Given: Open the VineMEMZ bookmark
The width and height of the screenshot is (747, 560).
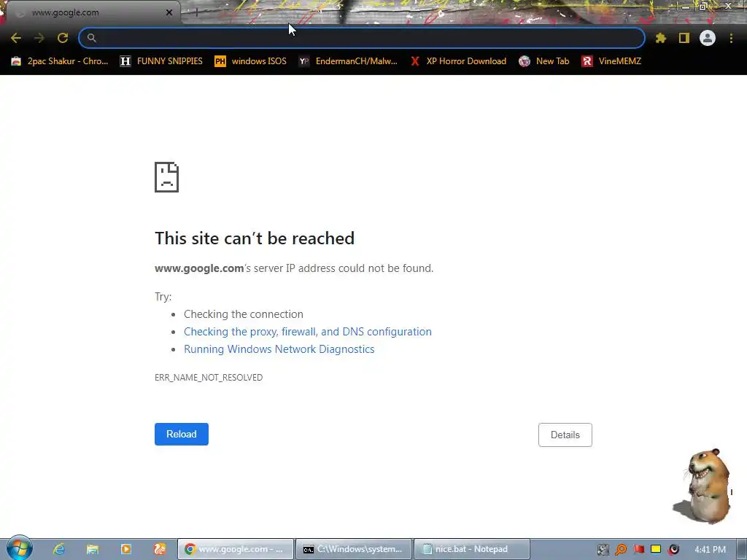Looking at the screenshot, I should [611, 61].
